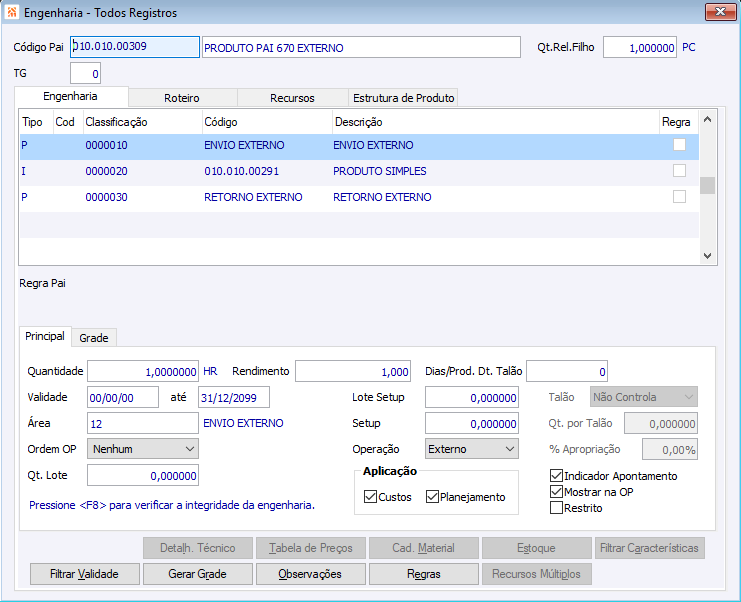Enable the Restrito checkbox
This screenshot has height=602, width=741.
coord(557,508)
